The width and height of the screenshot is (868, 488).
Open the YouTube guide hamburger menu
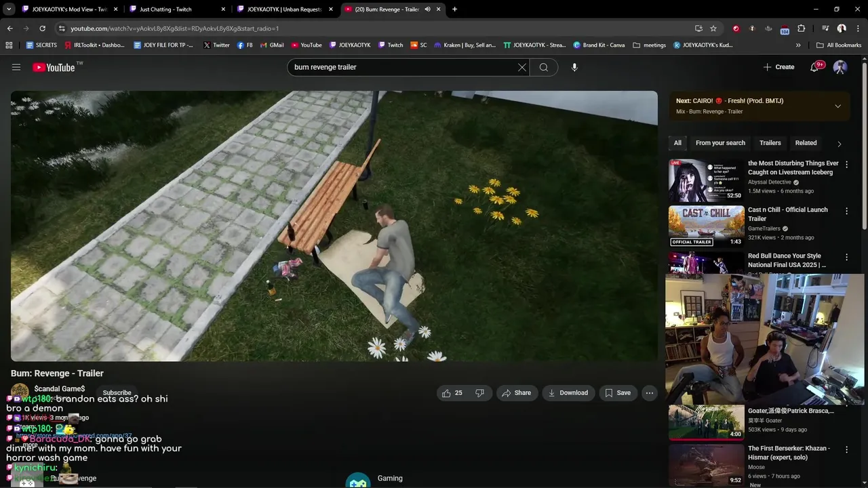[16, 67]
